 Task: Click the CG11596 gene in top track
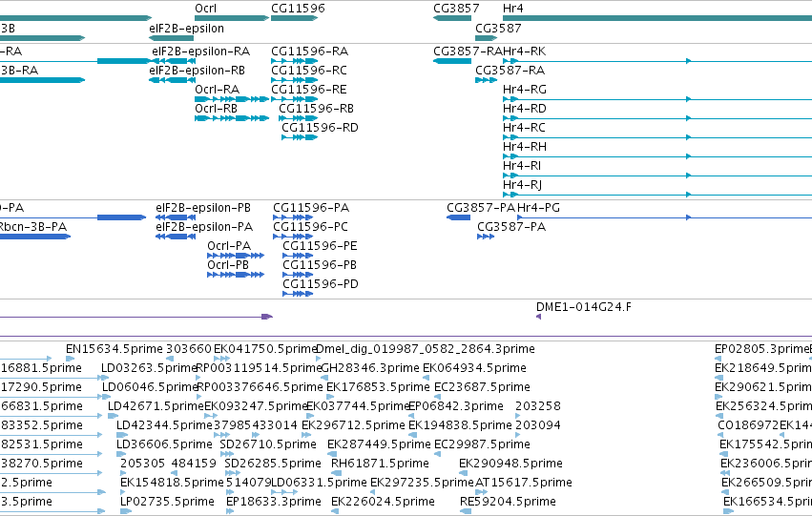(x=294, y=18)
